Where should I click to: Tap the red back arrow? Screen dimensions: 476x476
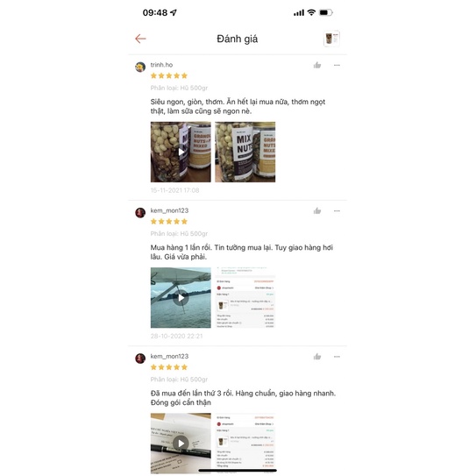(140, 39)
